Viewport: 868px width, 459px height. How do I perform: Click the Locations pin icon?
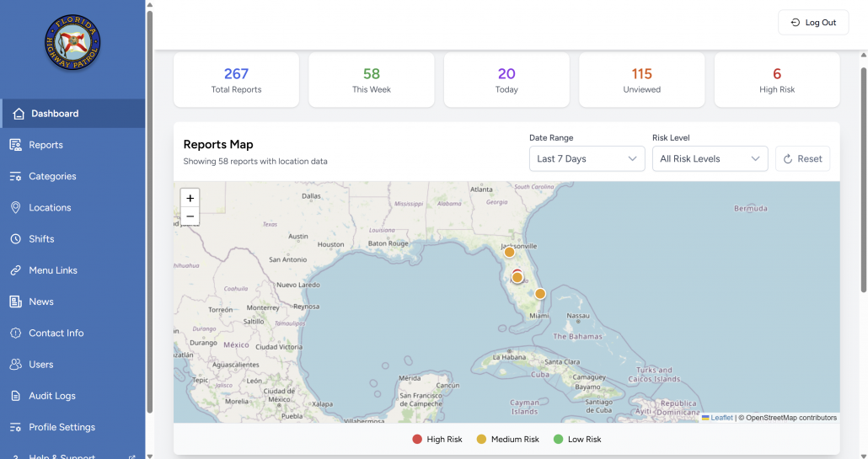(x=15, y=207)
